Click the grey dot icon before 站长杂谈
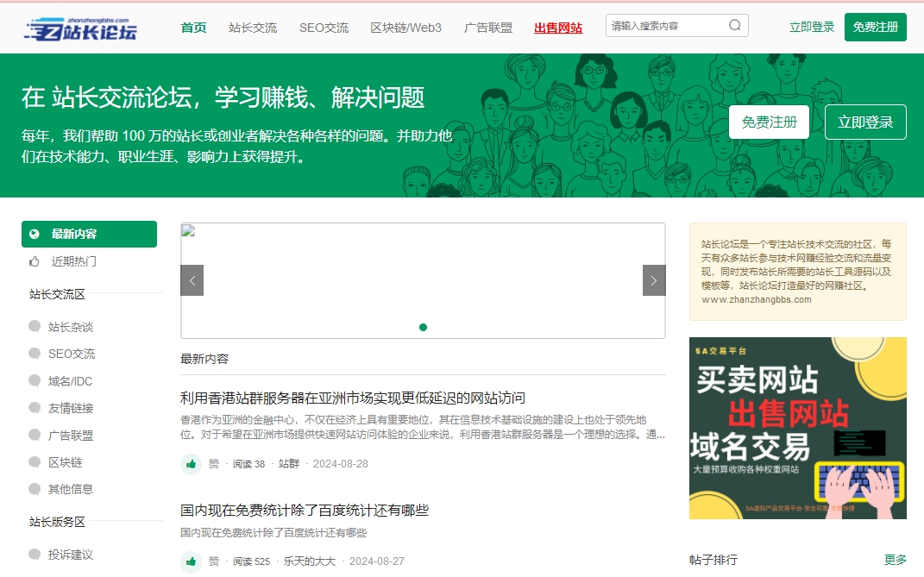This screenshot has width=924, height=577. tap(35, 326)
